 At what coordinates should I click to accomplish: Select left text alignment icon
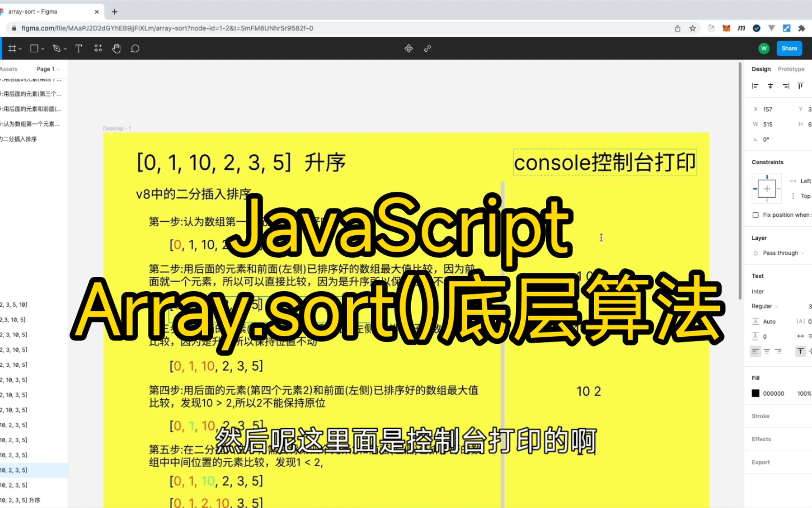(755, 351)
